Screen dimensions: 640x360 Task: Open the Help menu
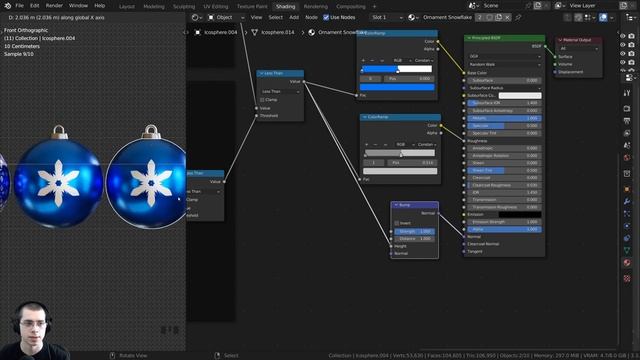coord(100,6)
